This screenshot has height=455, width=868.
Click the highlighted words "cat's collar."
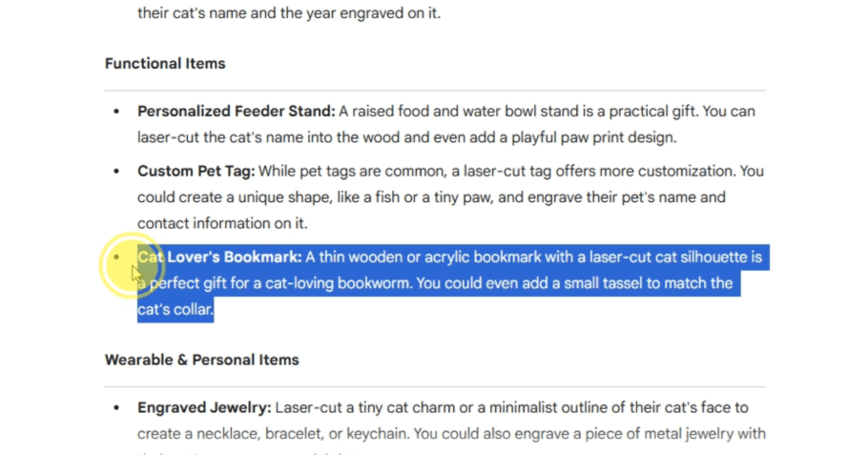coord(176,309)
